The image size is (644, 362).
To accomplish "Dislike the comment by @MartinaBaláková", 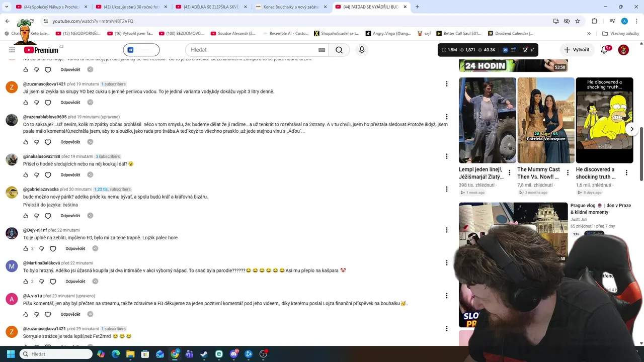I will (42, 282).
